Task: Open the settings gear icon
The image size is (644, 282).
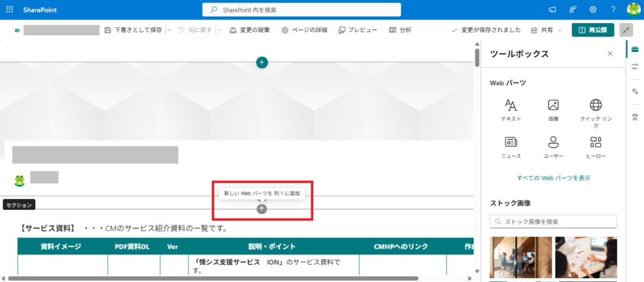Action: coord(593,10)
